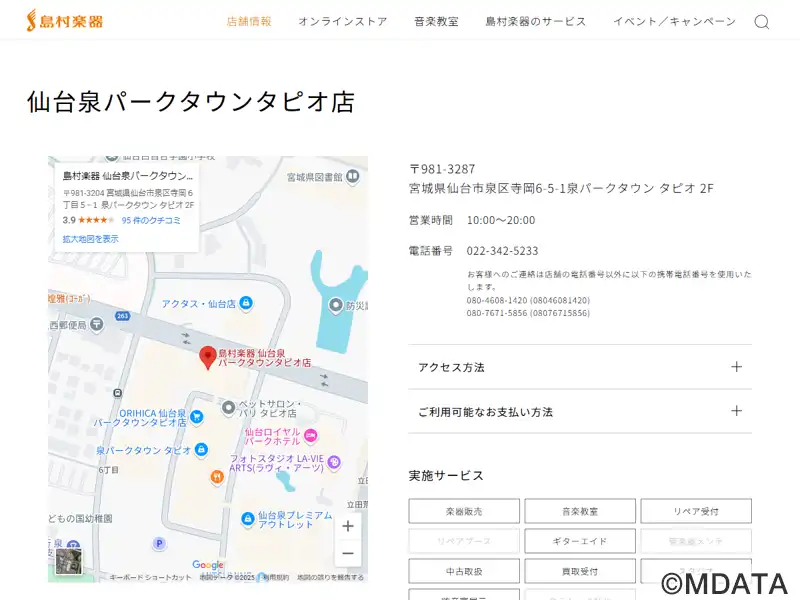Click the 仙台ロイヤルパークホテル pin
This screenshot has width=800, height=600.
[311, 436]
